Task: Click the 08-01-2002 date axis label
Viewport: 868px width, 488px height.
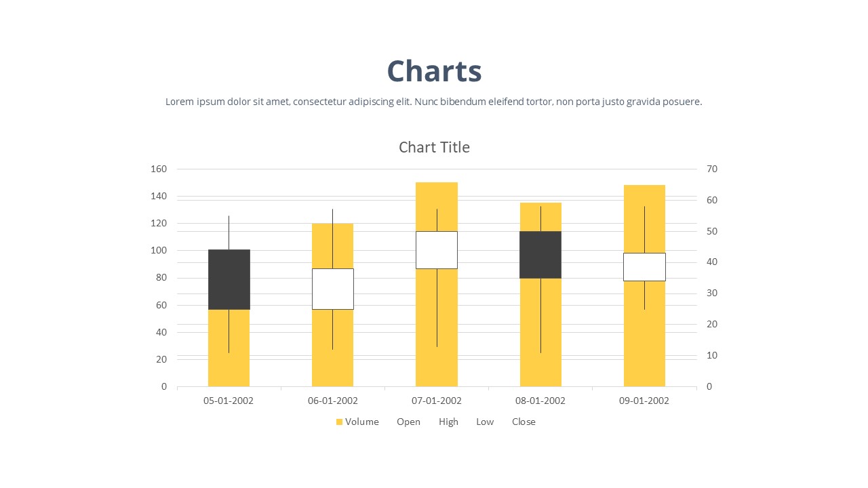Action: 540,401
